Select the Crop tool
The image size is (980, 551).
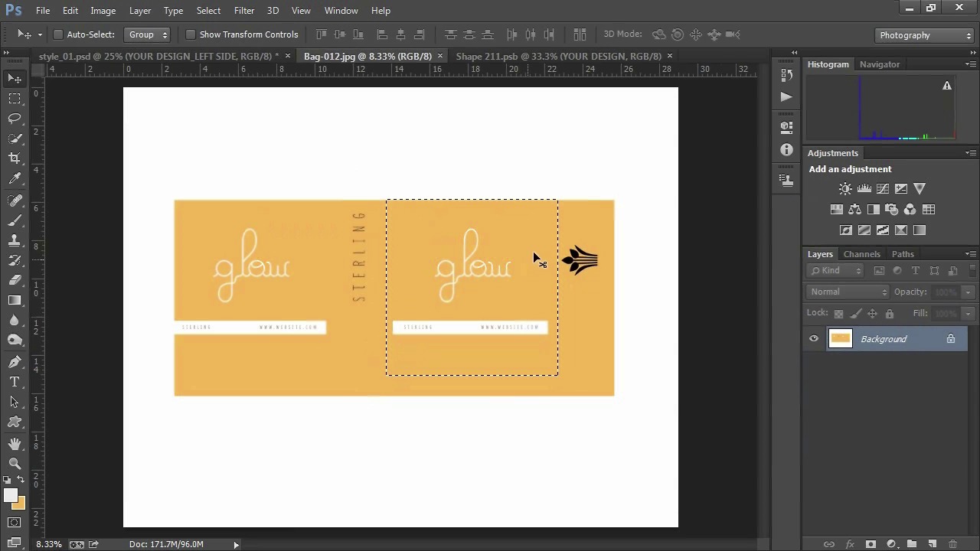pyautogui.click(x=15, y=158)
